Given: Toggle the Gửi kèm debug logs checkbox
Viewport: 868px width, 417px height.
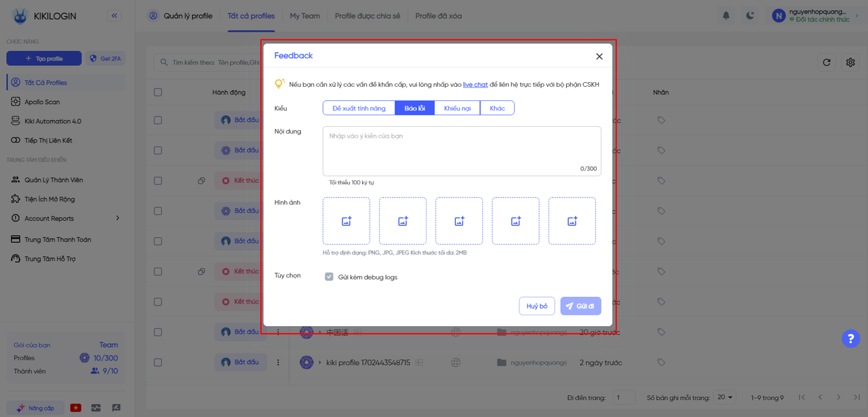Looking at the screenshot, I should 330,277.
